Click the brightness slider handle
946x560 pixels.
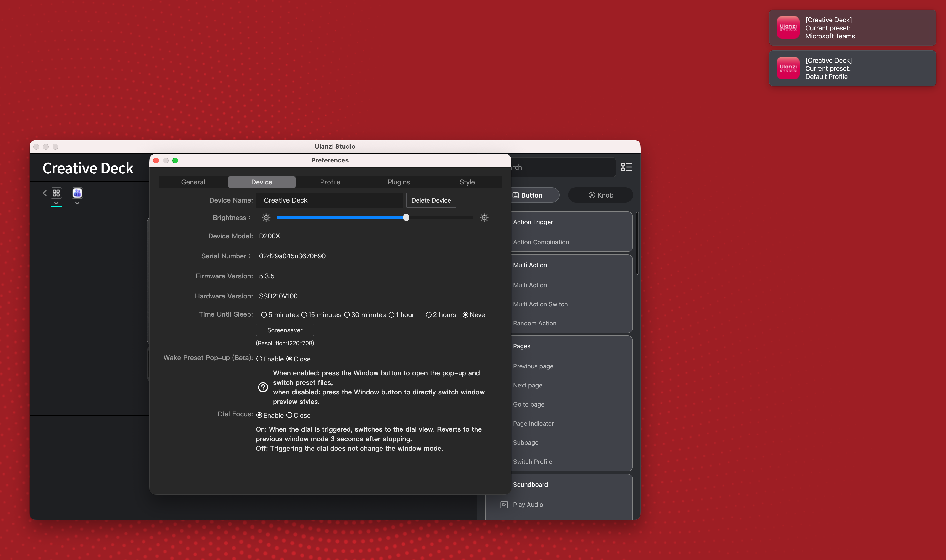click(406, 217)
